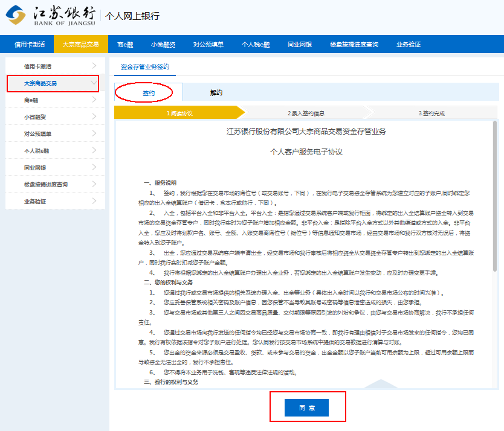Click the 同意 agree button

point(306,407)
